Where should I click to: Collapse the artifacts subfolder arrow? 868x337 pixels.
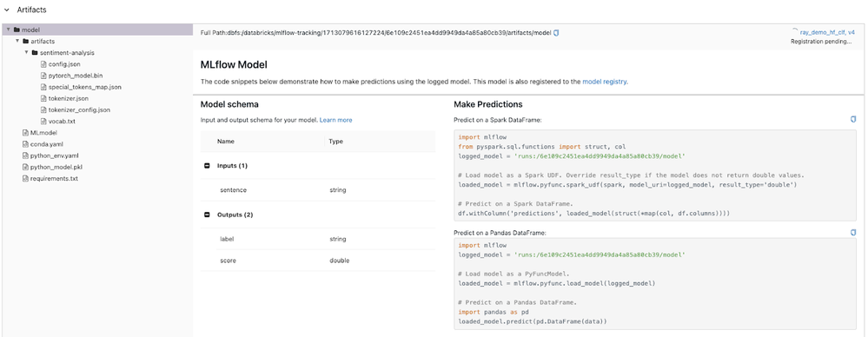click(17, 41)
